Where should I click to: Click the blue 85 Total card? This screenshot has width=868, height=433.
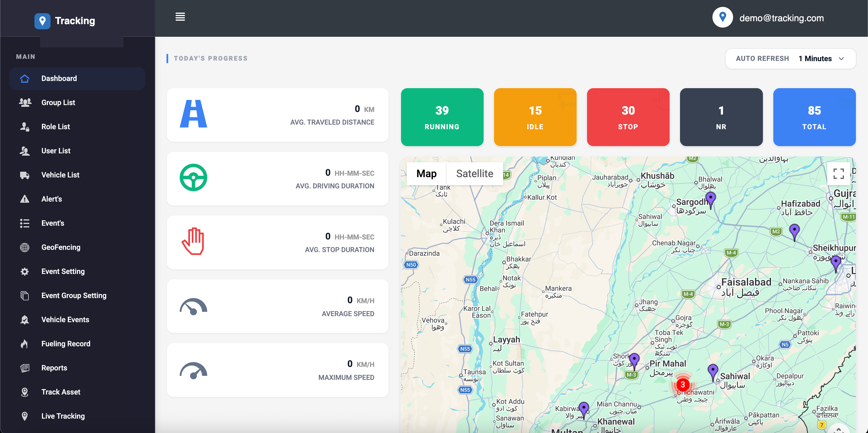click(814, 117)
